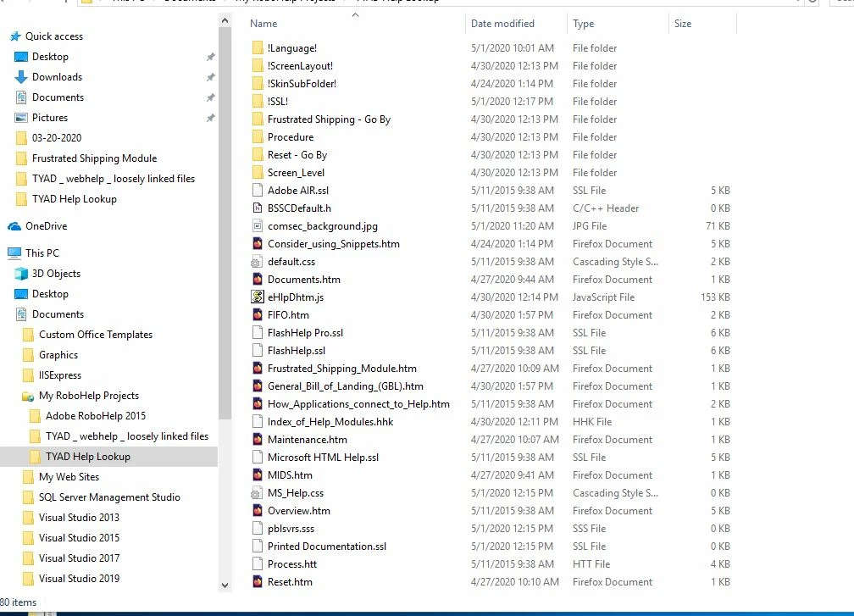Click the Index_of_Help_Modules.hhk file icon
Screen dimensions: 854x616
click(x=258, y=422)
